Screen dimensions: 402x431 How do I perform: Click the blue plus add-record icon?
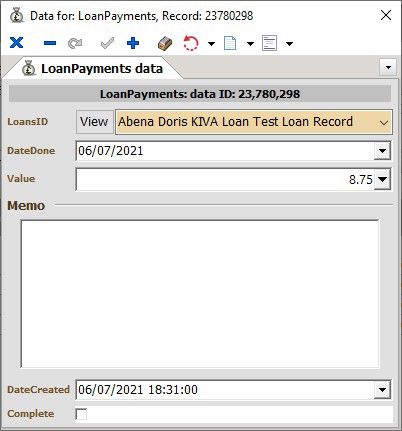coord(133,43)
